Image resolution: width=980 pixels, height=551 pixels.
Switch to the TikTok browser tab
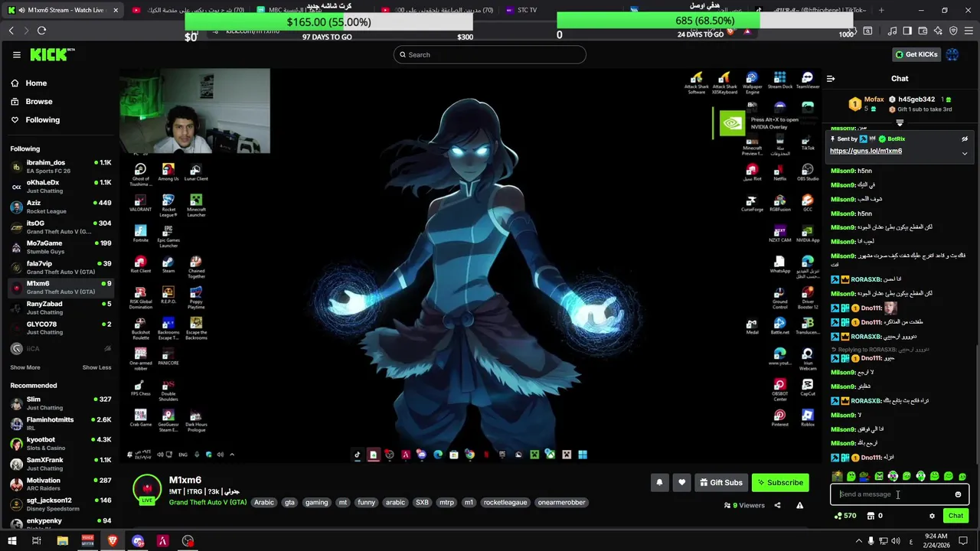pyautogui.click(x=812, y=10)
